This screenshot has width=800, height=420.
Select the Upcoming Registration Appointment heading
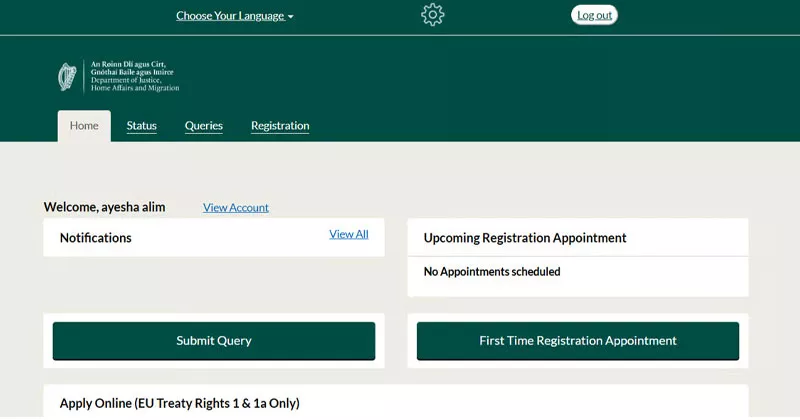click(x=525, y=238)
